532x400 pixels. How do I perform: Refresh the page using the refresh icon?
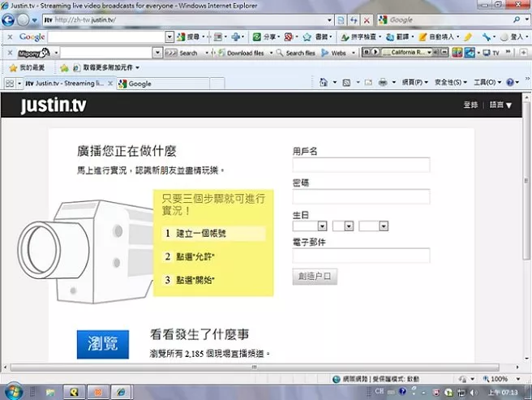point(354,20)
